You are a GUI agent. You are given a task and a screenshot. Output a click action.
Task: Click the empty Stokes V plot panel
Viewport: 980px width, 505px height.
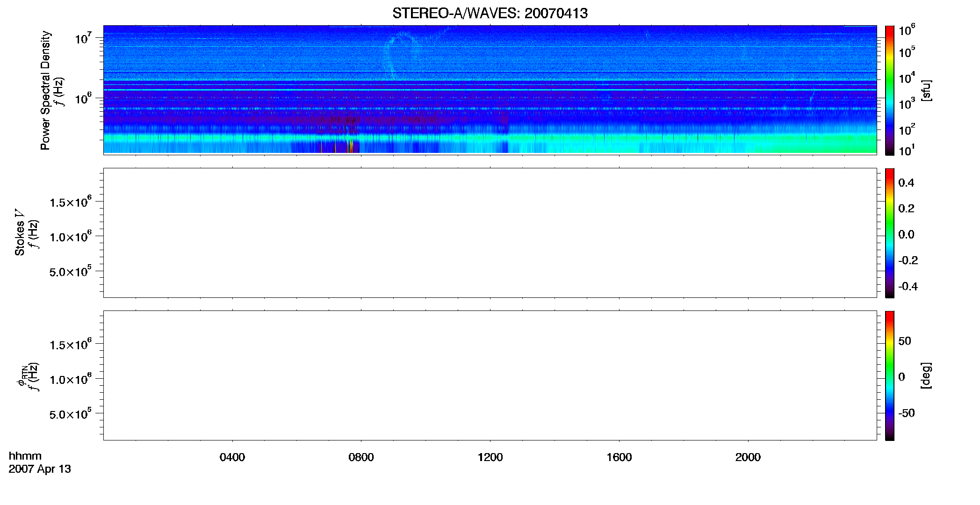pos(490,233)
